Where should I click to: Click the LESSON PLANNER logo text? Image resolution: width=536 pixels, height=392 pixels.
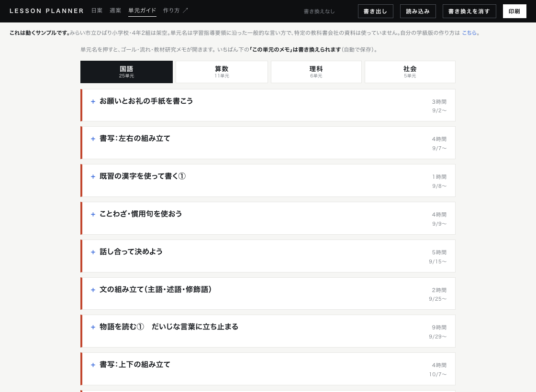coord(46,11)
